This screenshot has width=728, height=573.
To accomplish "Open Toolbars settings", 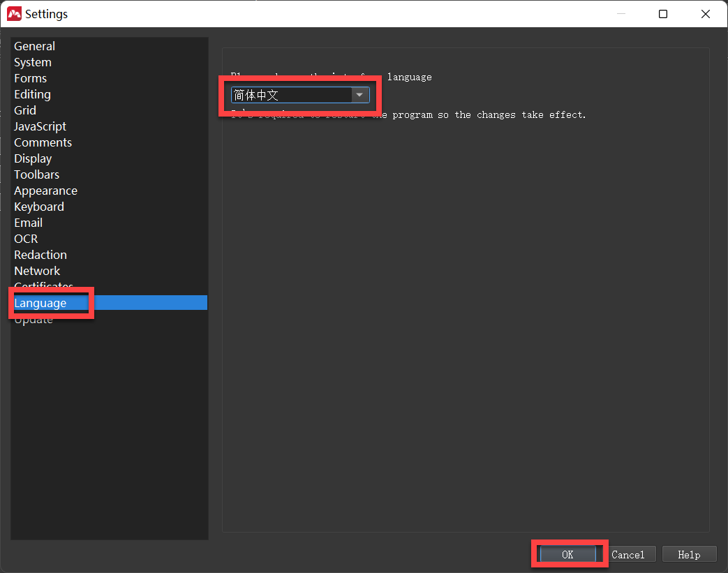I will coord(37,174).
